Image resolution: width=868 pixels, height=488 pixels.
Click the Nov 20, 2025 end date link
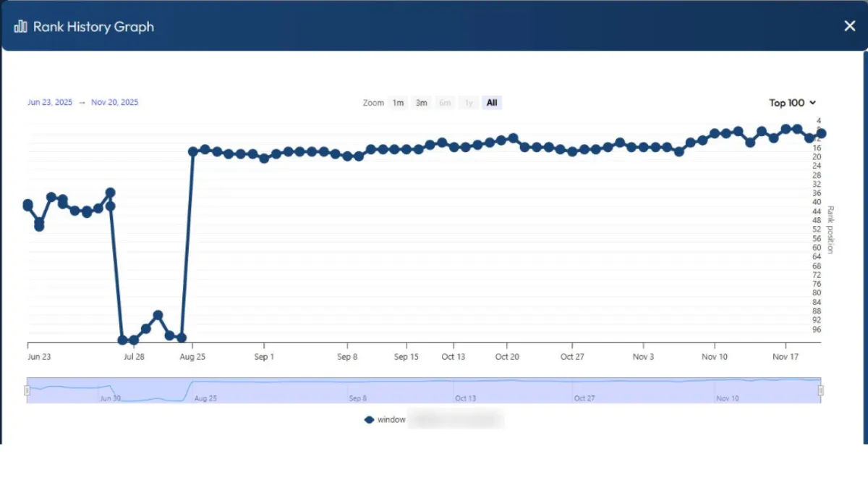pyautogui.click(x=114, y=102)
